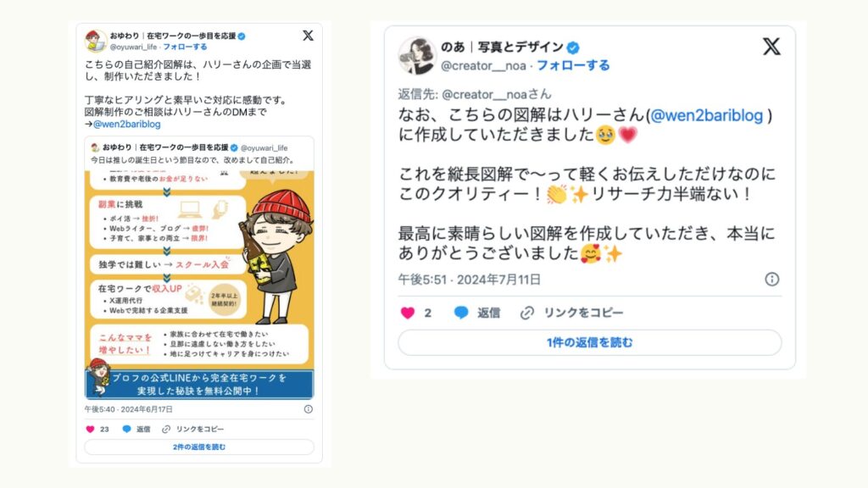Open the @wen2bariblog mention in the right tweet

pos(706,115)
